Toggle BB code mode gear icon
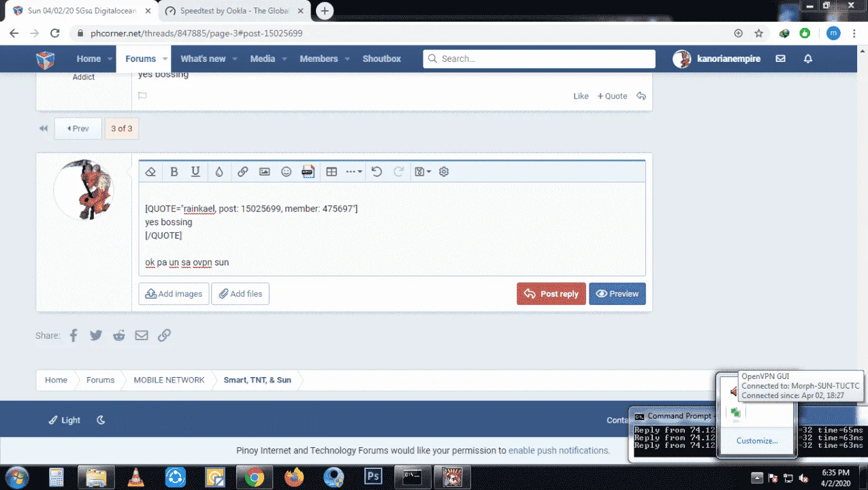 pyautogui.click(x=444, y=171)
